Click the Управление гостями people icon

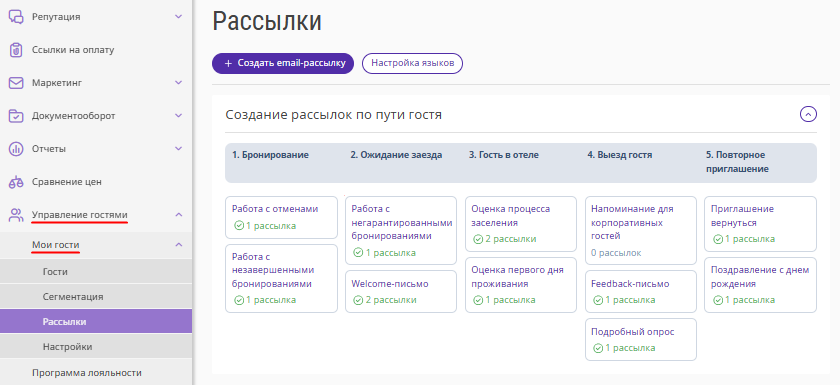16,215
